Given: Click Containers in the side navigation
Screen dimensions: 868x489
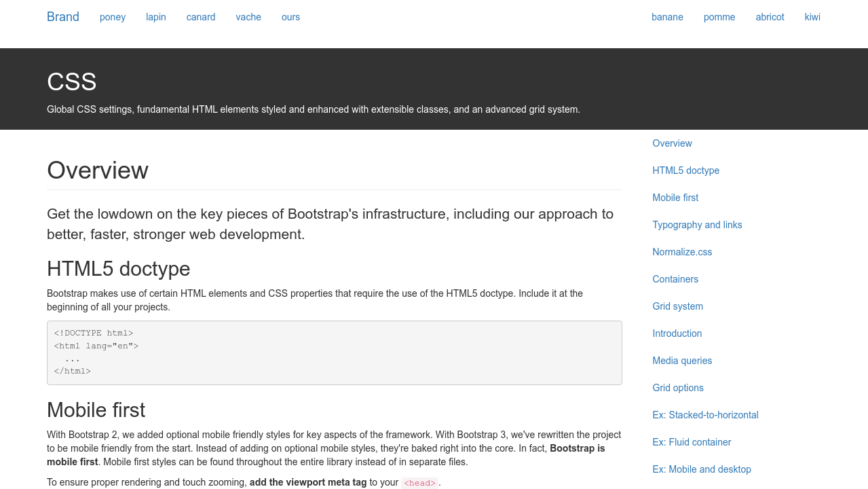Looking at the screenshot, I should click(x=675, y=279).
